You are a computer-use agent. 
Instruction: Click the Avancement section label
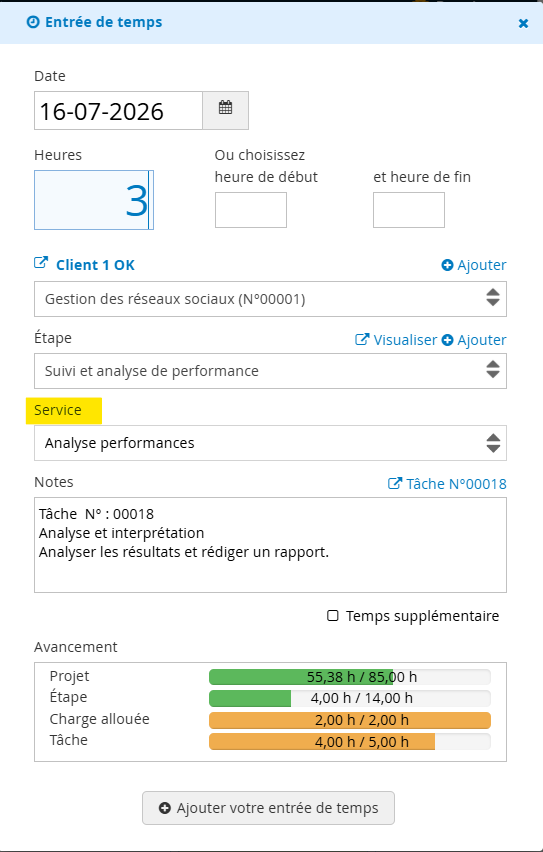click(x=76, y=647)
